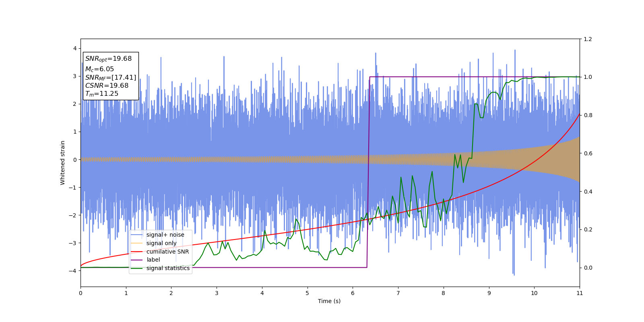Screen dimensions: 644x322
Task: Click tick label 3 on the Time axis
Action: 217,293
